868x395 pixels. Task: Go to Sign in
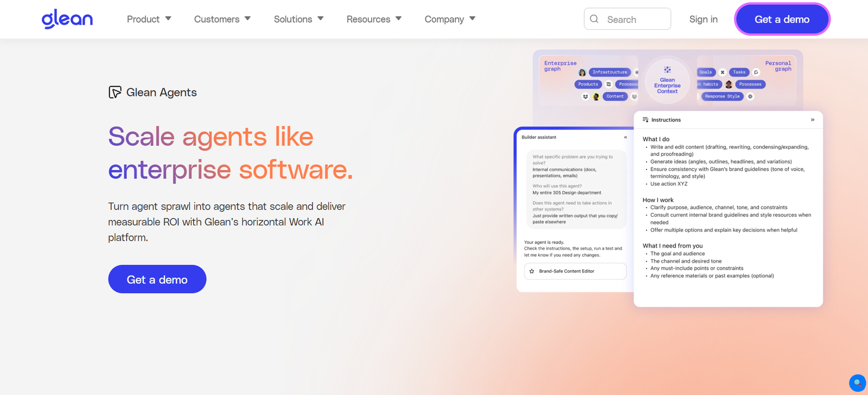tap(704, 19)
